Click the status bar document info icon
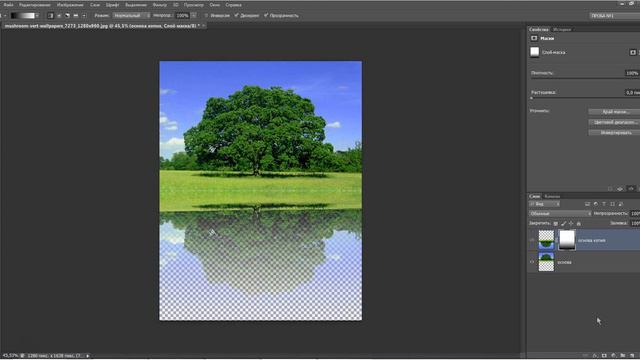 pyautogui.click(x=22, y=356)
